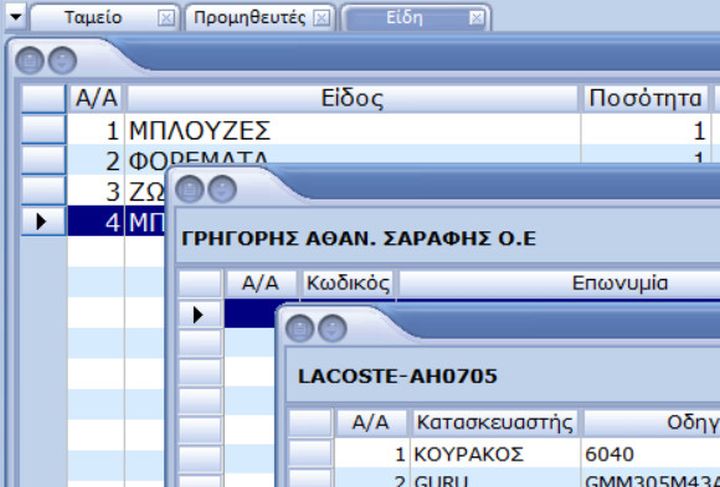
Task: Close the Είδη tab
Action: 477,18
